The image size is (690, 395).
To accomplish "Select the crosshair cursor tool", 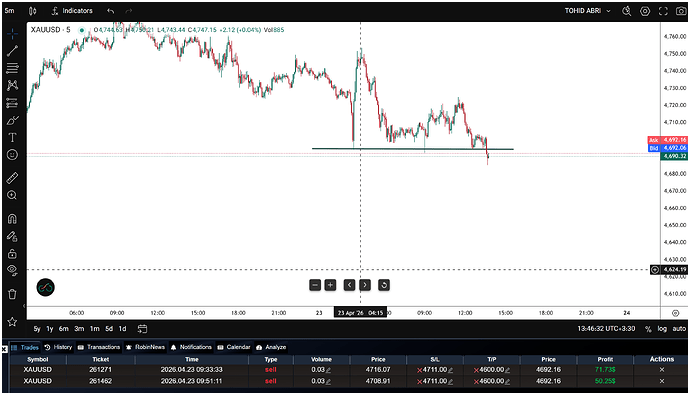I will click(12, 33).
